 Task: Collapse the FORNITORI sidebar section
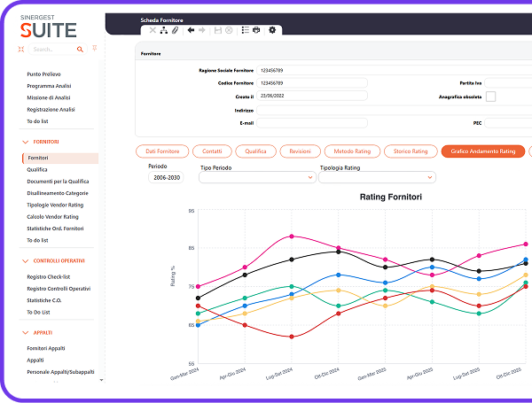click(x=24, y=142)
